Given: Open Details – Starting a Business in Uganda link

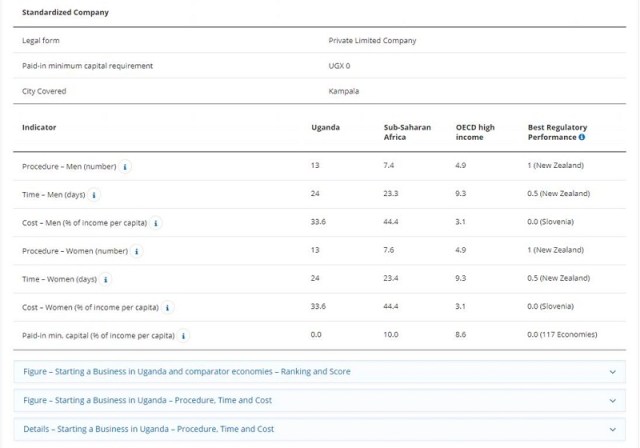Looking at the screenshot, I should click(149, 429).
